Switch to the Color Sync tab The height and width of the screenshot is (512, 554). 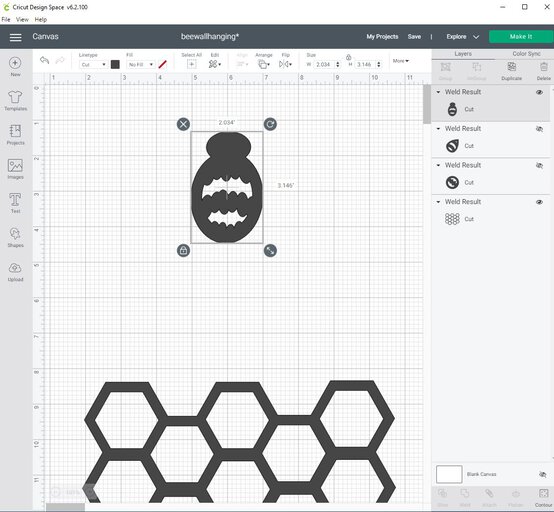(526, 54)
